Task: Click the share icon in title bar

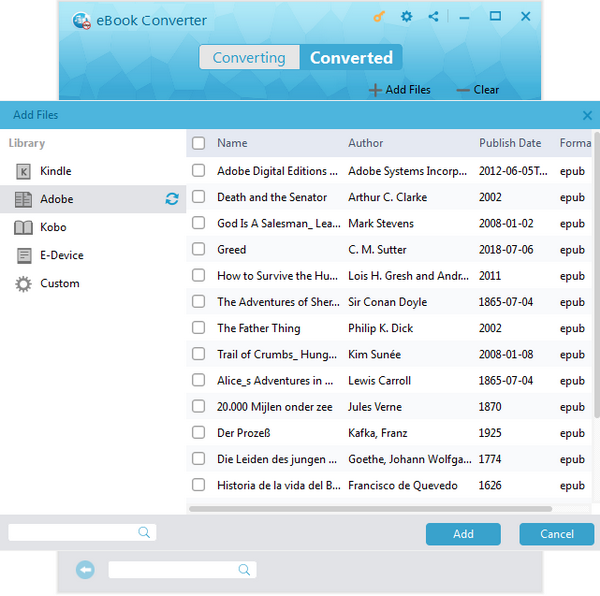Action: 433,17
